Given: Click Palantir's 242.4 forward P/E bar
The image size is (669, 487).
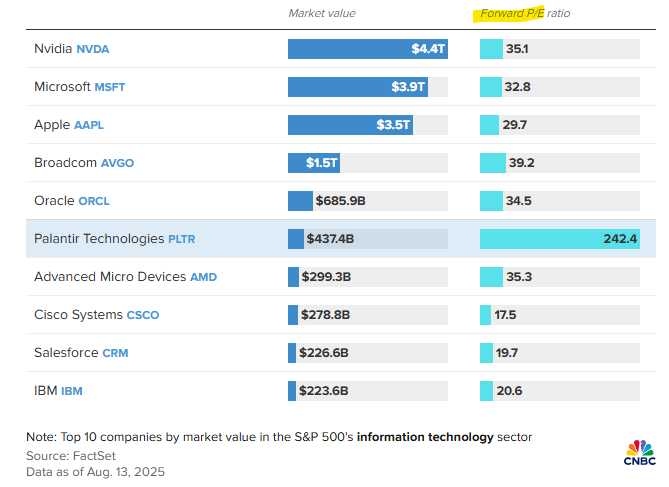Looking at the screenshot, I should point(559,239).
